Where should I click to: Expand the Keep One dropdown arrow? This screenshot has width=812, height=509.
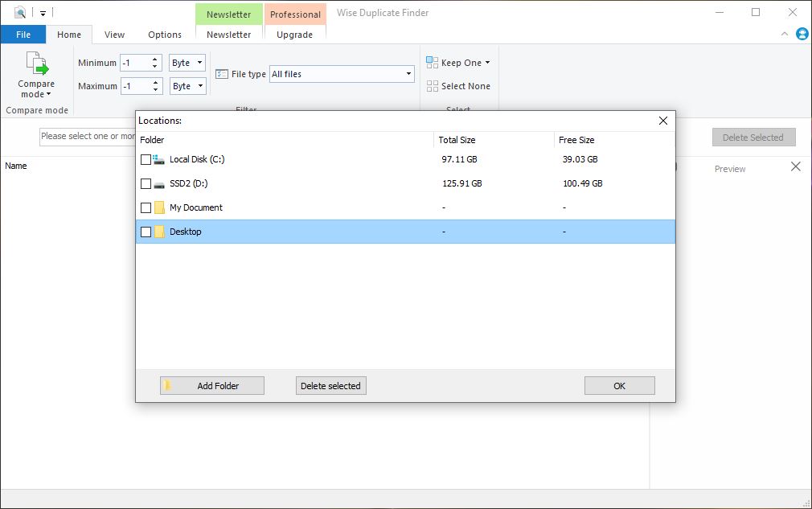point(487,63)
